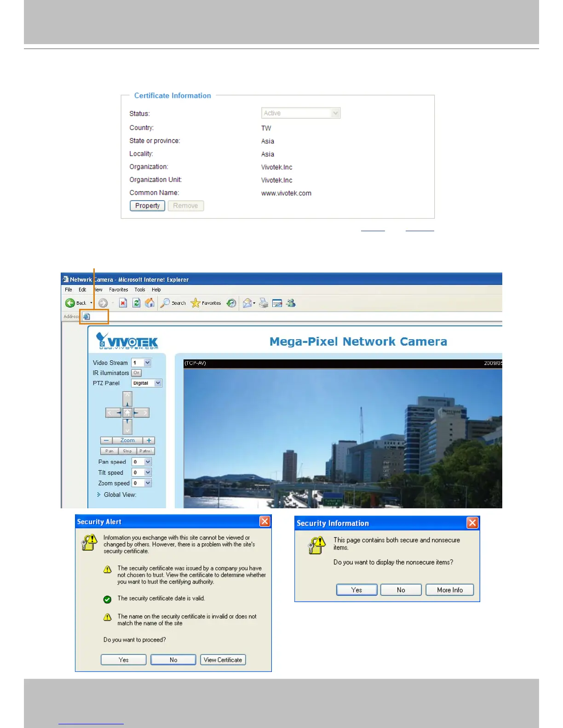Click View Certificate button

223,660
